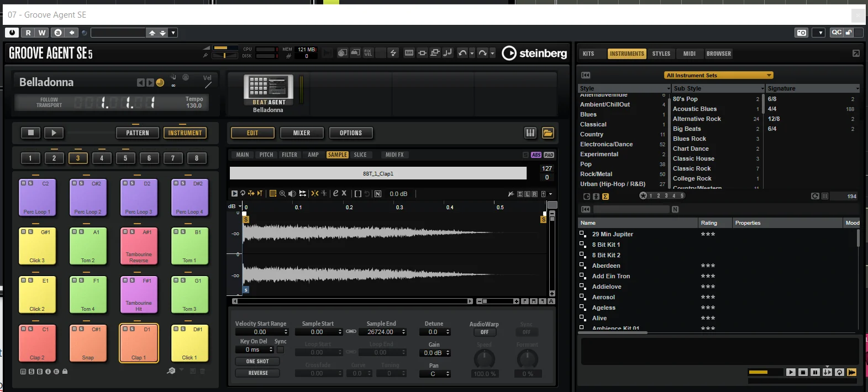The width and height of the screenshot is (868, 392).
Task: Click the speaker audition icon in sample toolbar
Action: 292,194
